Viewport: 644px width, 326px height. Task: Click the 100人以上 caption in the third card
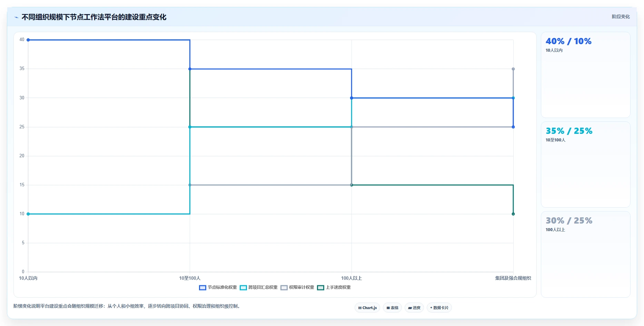(555, 230)
